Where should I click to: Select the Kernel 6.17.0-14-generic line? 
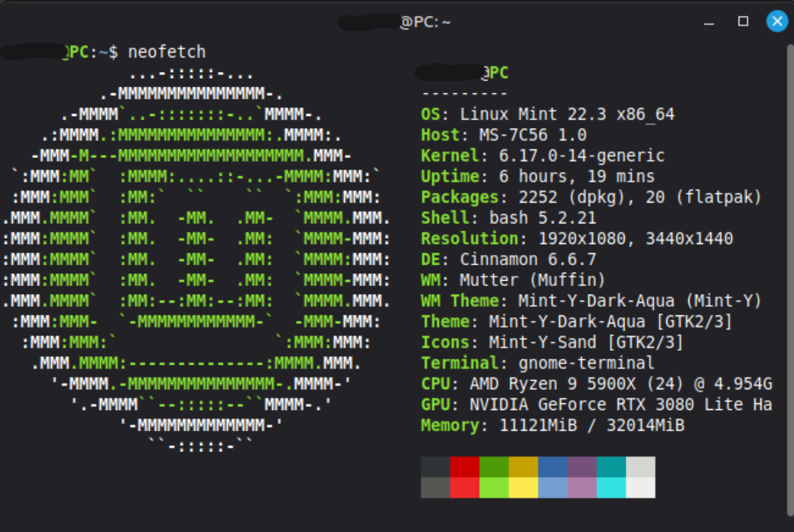click(x=542, y=156)
